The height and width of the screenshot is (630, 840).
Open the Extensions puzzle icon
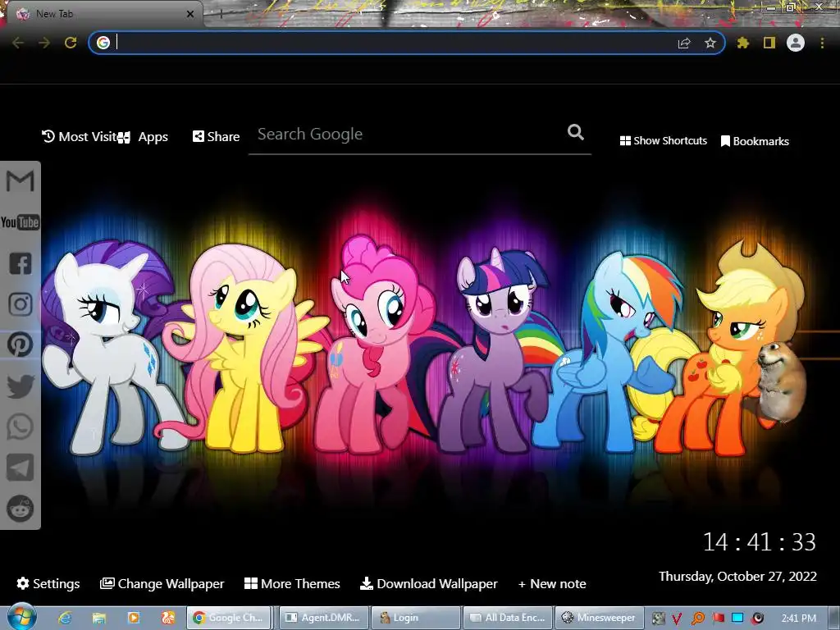click(743, 43)
